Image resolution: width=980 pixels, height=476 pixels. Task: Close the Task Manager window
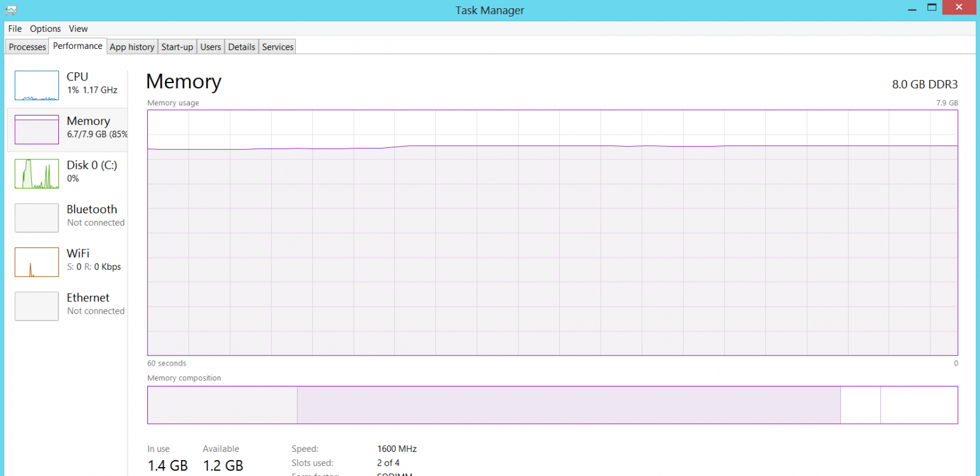960,7
